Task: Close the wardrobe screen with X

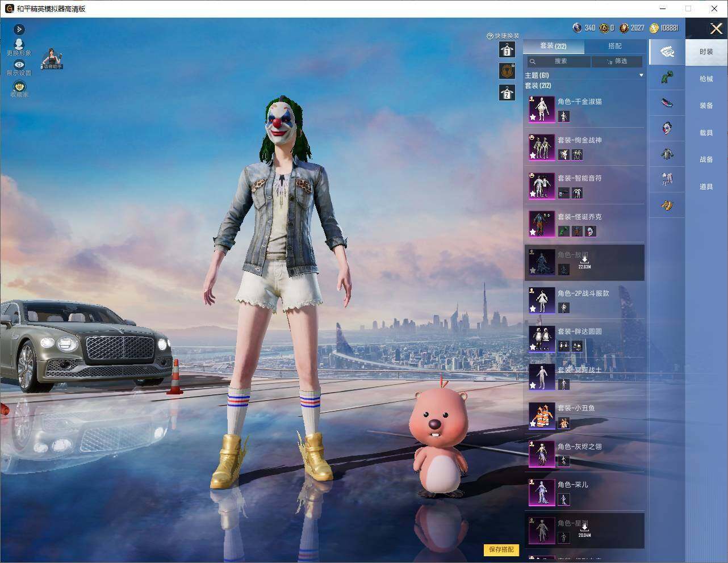Action: pyautogui.click(x=716, y=28)
